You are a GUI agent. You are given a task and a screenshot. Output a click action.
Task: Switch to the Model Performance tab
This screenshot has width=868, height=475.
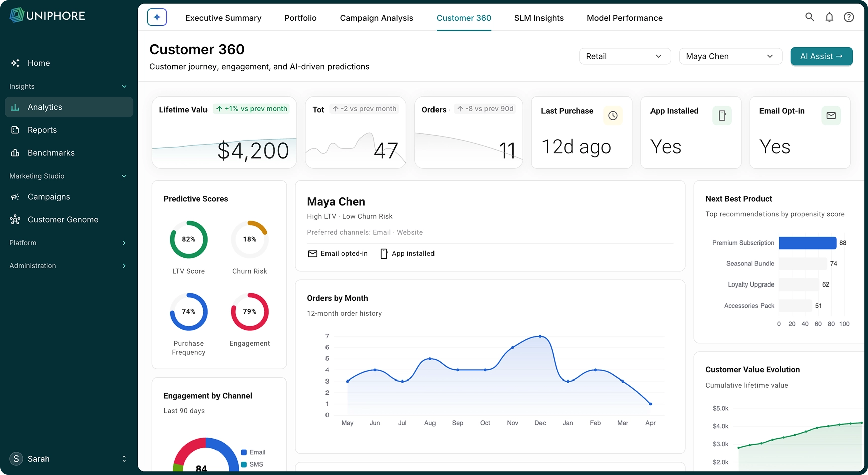click(624, 18)
